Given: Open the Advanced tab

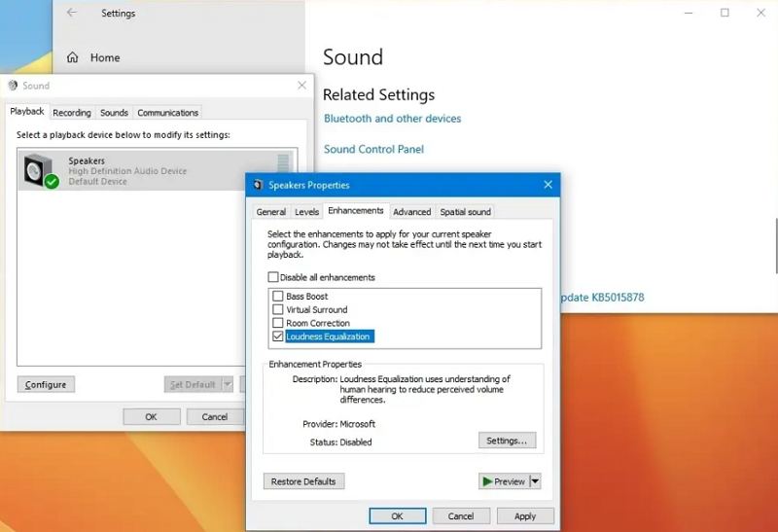Looking at the screenshot, I should (x=411, y=212).
